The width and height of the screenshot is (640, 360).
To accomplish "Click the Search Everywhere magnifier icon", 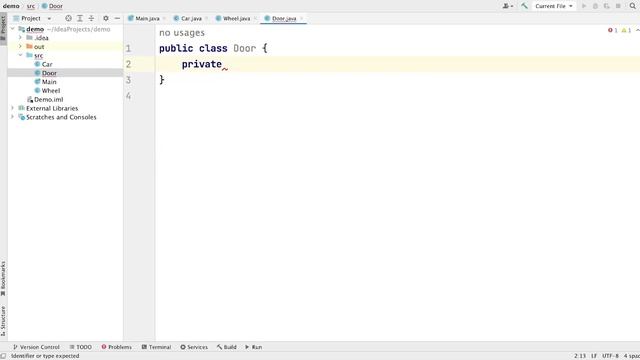I will click(633, 6).
